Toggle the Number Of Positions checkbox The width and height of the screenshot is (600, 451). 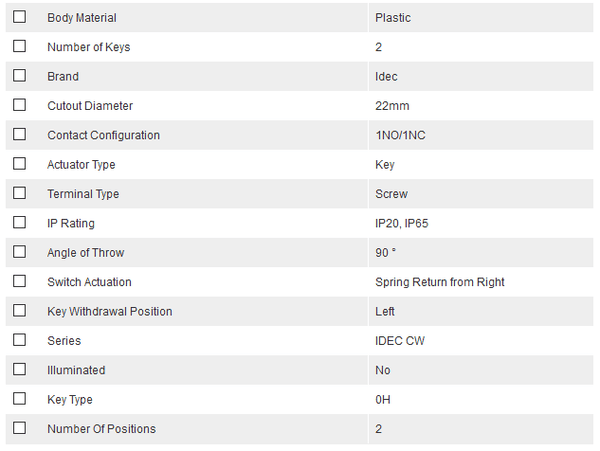pyautogui.click(x=19, y=429)
